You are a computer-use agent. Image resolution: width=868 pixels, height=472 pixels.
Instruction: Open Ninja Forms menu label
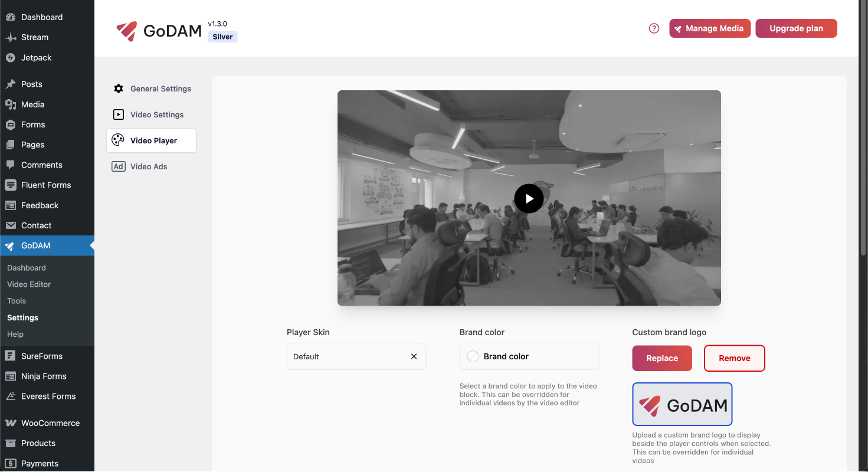[44, 376]
